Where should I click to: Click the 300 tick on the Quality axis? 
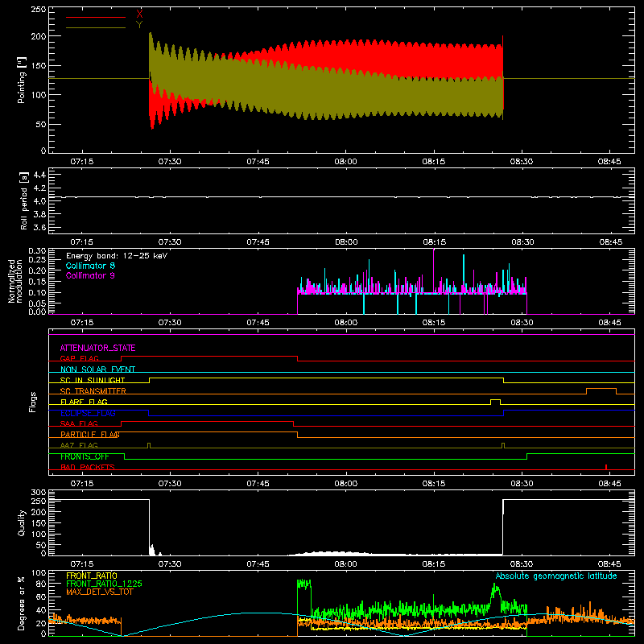tap(39, 493)
